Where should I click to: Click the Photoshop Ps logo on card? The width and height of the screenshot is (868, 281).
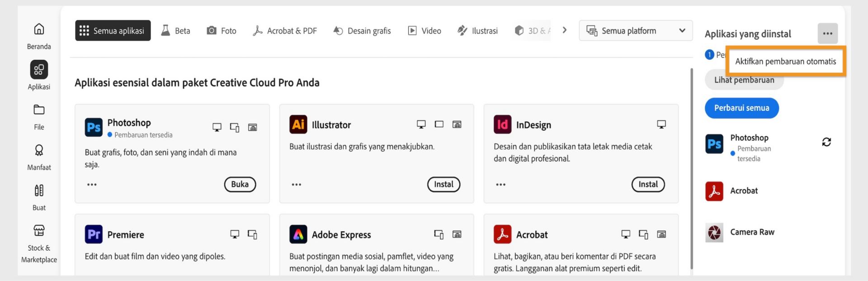pyautogui.click(x=94, y=127)
